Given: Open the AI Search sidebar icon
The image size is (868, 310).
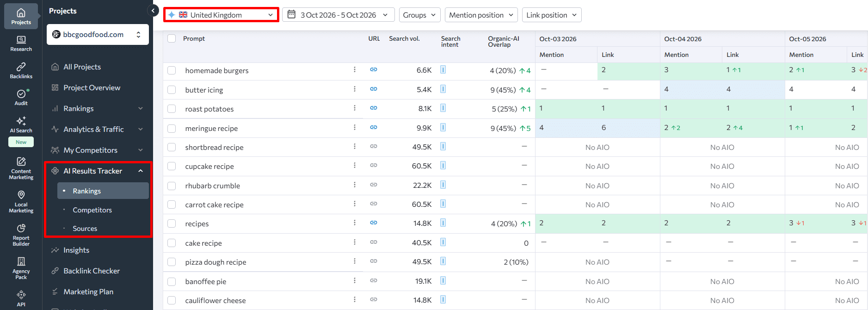Looking at the screenshot, I should [21, 124].
